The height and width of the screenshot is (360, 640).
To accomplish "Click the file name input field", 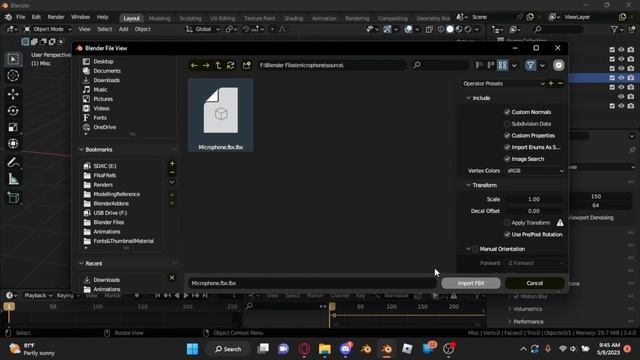I will (x=312, y=283).
